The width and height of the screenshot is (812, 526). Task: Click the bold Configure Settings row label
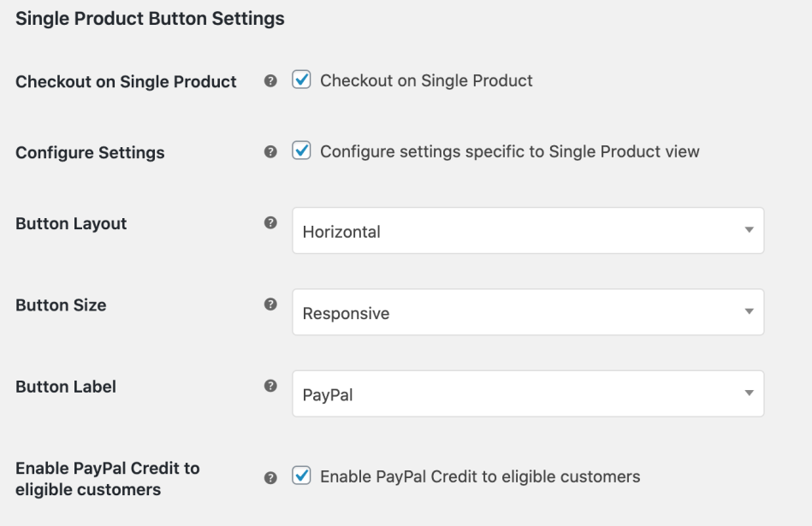90,153
